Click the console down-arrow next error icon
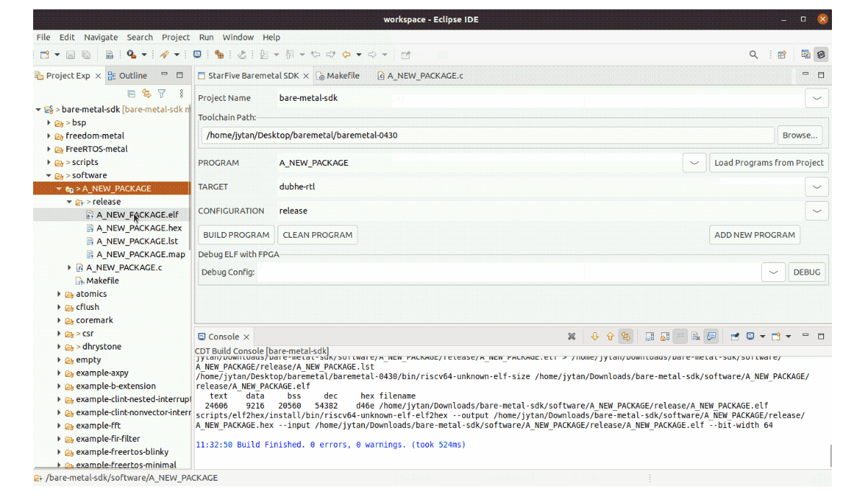 pos(595,337)
